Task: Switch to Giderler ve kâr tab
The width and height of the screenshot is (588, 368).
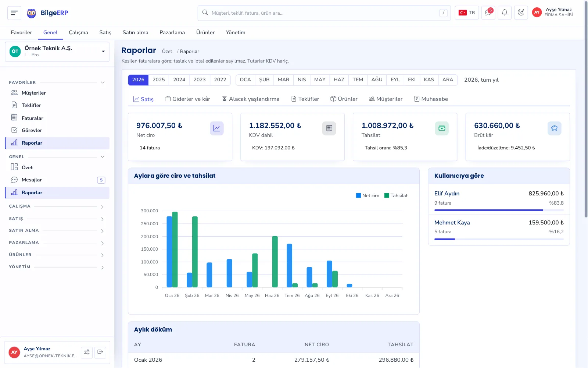Action: (187, 99)
